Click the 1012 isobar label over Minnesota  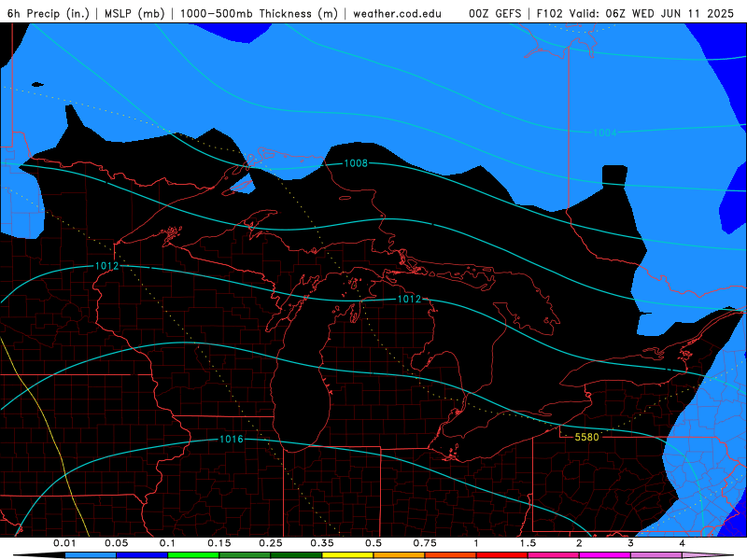tap(106, 266)
